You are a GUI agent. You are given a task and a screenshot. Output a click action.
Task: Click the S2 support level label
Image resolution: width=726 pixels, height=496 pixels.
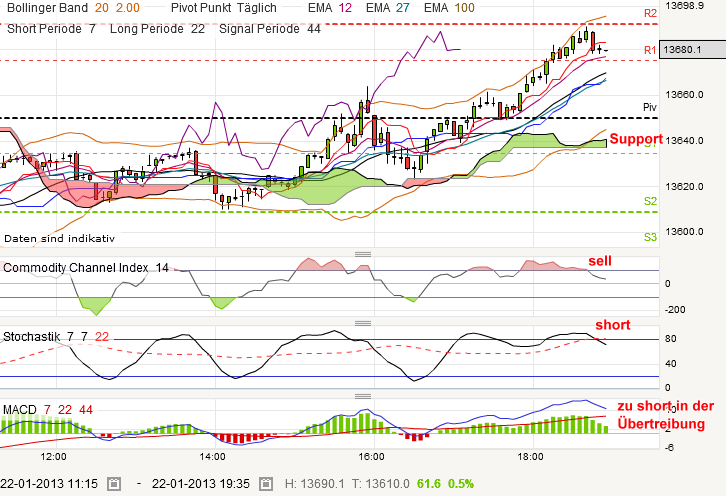tap(651, 201)
